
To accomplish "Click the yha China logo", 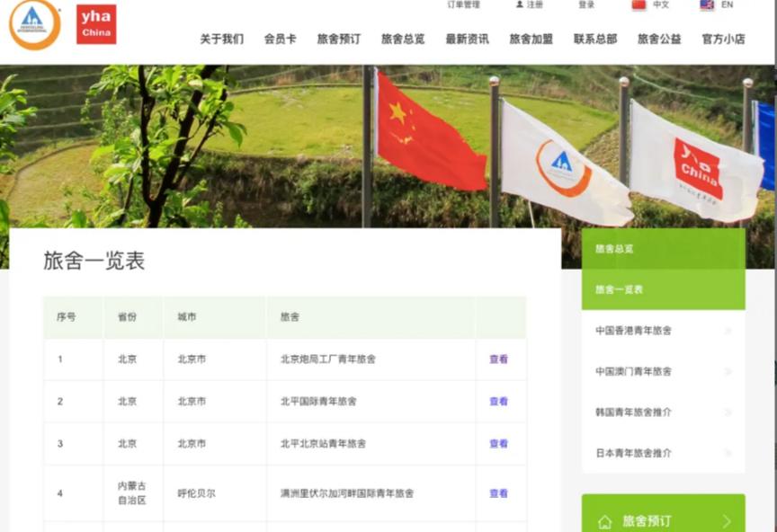I will 95,23.
